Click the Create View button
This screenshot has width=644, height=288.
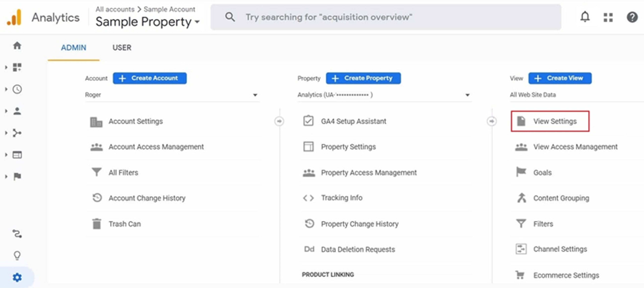(560, 78)
